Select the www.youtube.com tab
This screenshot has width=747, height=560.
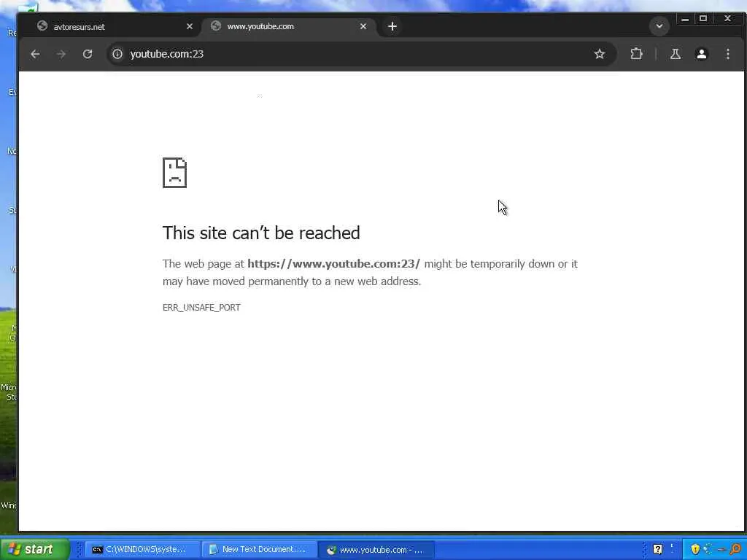(x=289, y=27)
